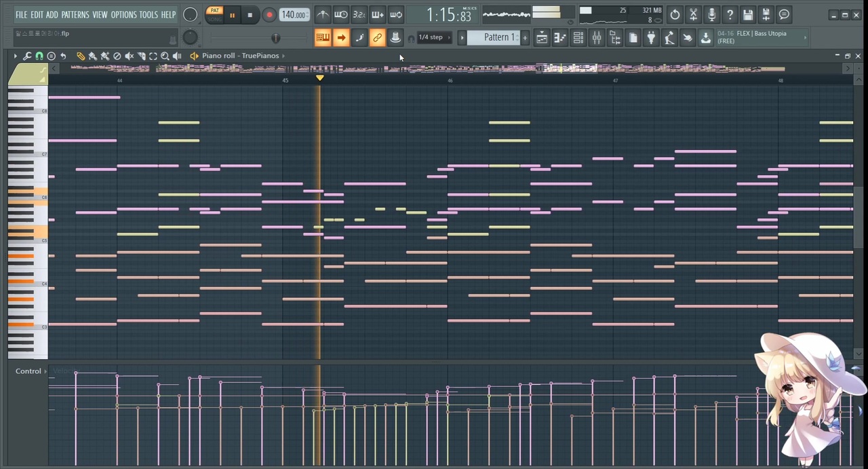Select the draw pencil tool in the piano roll

81,56
